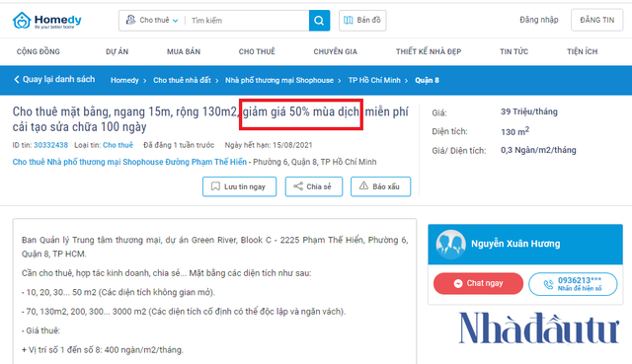Click the bookmark Lưu tin ngay button
The image size is (632, 364).
[239, 186]
